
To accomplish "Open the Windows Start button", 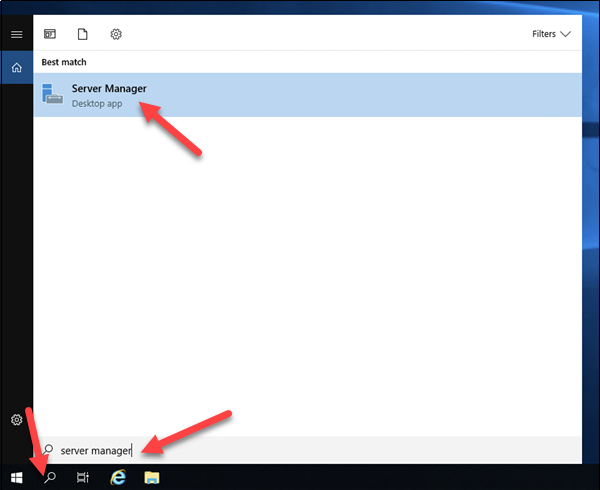I will tap(16, 477).
